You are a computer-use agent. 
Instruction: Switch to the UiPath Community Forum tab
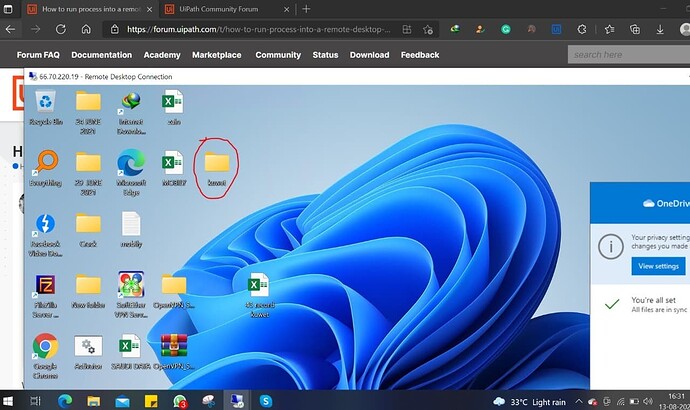coord(227,9)
